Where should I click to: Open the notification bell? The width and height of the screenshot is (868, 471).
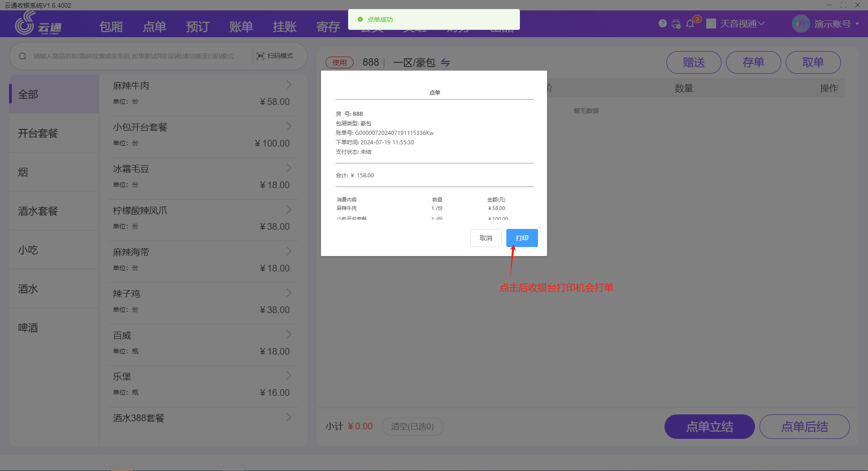690,24
